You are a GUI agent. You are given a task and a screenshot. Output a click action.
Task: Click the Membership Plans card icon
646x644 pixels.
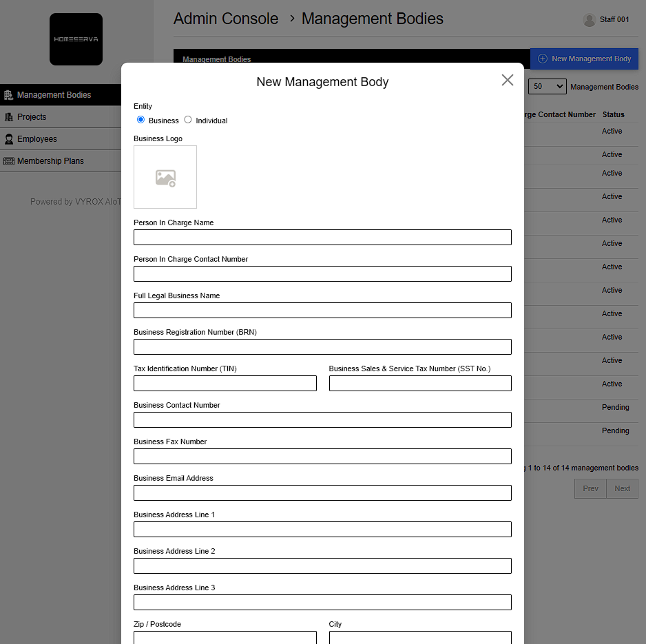[x=9, y=161]
